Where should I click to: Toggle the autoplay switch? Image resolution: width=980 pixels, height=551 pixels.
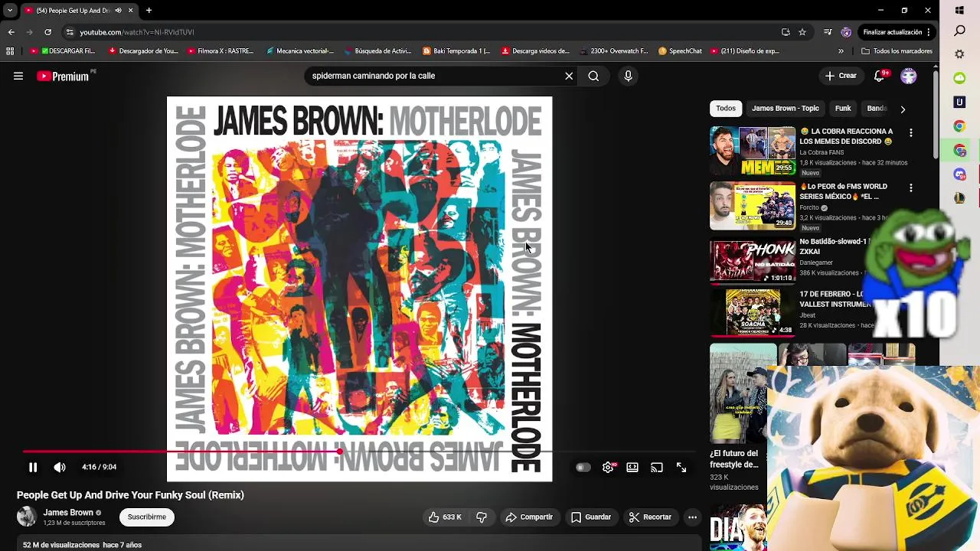pyautogui.click(x=583, y=468)
